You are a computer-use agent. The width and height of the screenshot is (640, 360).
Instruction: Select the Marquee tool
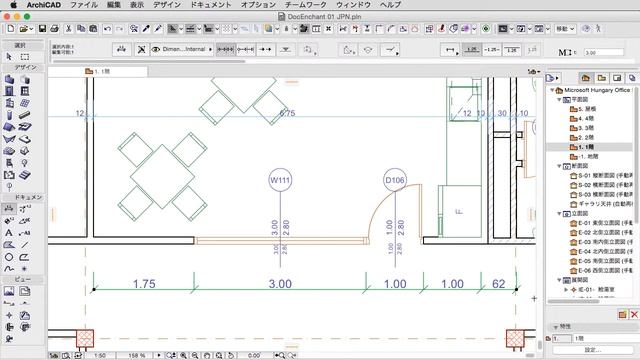pyautogui.click(x=25, y=57)
